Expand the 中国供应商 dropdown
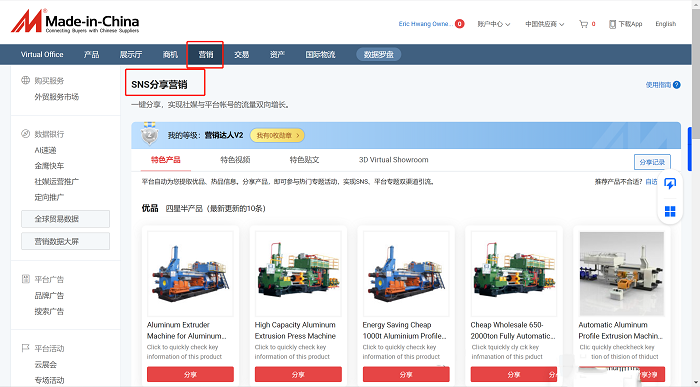Viewport: 700px width, 387px height. pos(544,24)
